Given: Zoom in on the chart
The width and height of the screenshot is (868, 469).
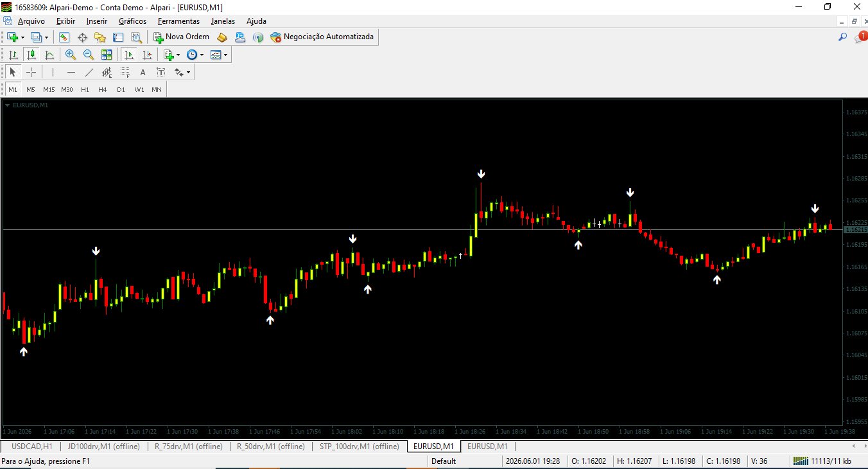Looking at the screenshot, I should [71, 55].
